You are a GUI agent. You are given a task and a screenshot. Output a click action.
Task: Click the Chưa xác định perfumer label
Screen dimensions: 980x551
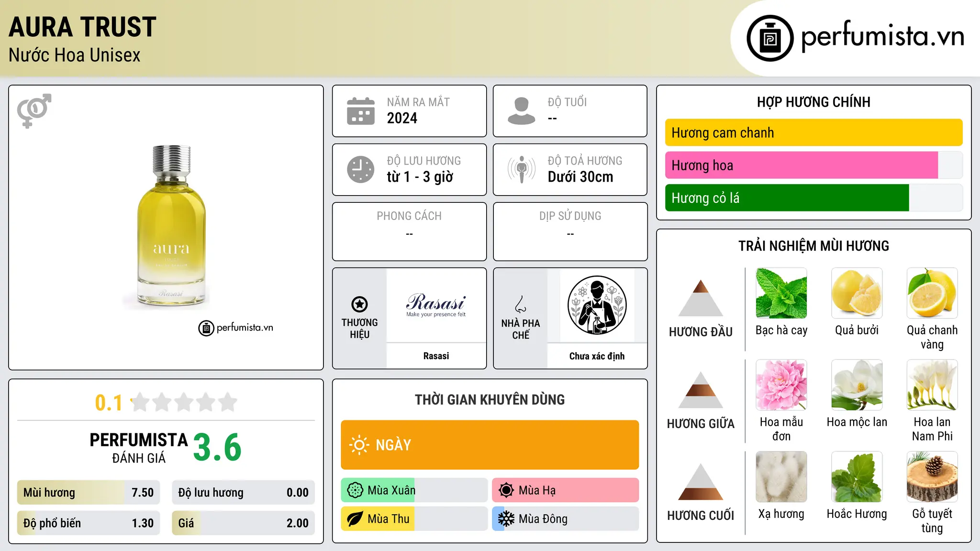(597, 356)
